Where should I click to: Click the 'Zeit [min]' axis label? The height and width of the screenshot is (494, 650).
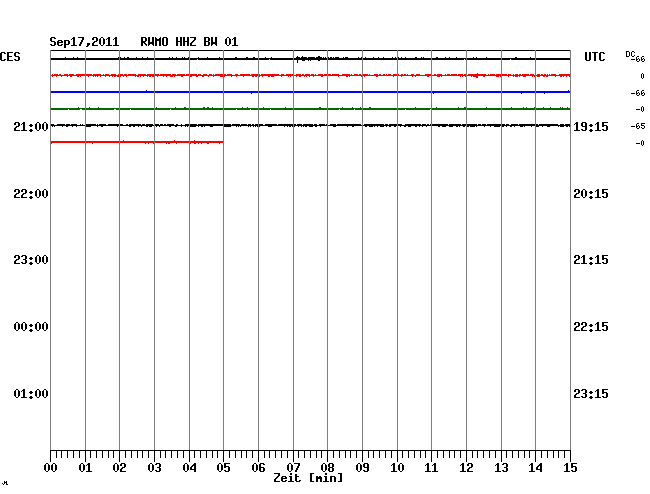click(x=308, y=478)
